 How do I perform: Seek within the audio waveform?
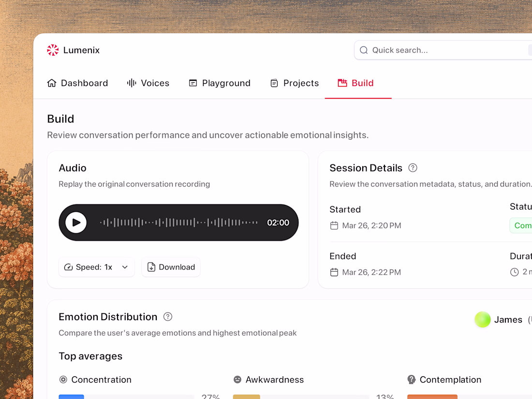point(179,222)
